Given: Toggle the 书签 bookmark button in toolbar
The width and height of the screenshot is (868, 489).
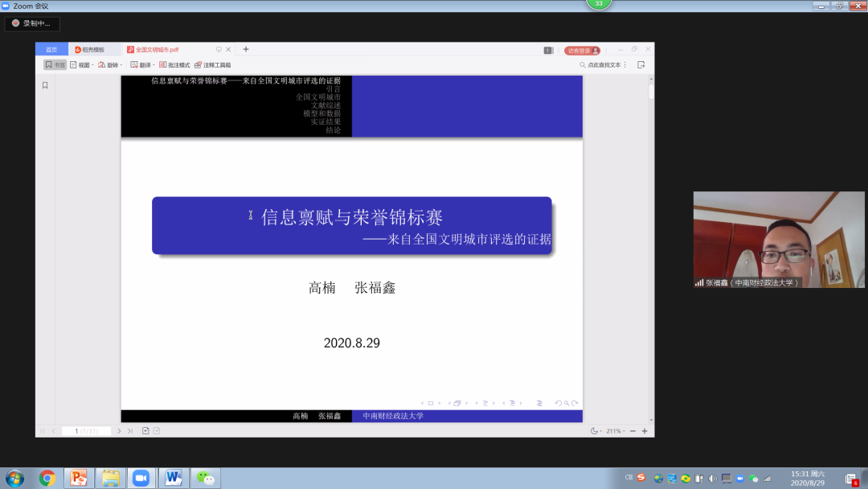Looking at the screenshot, I should [55, 65].
